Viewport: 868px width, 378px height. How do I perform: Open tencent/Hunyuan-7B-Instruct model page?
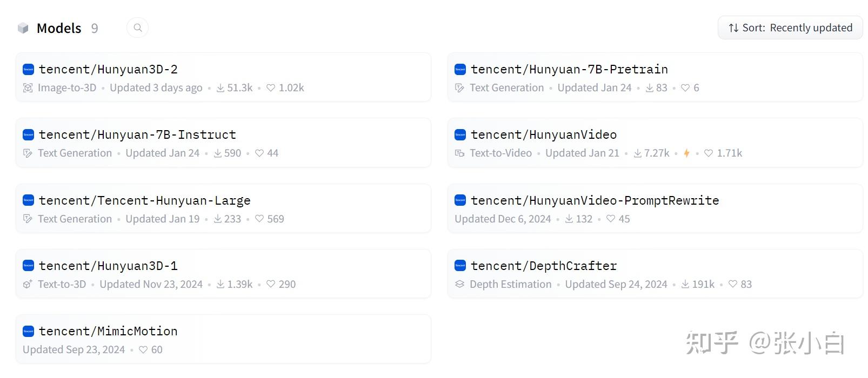point(137,134)
